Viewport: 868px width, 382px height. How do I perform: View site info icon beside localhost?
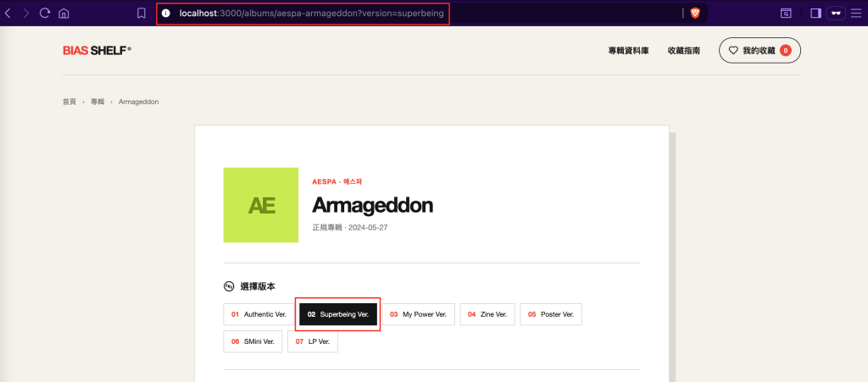click(x=165, y=14)
